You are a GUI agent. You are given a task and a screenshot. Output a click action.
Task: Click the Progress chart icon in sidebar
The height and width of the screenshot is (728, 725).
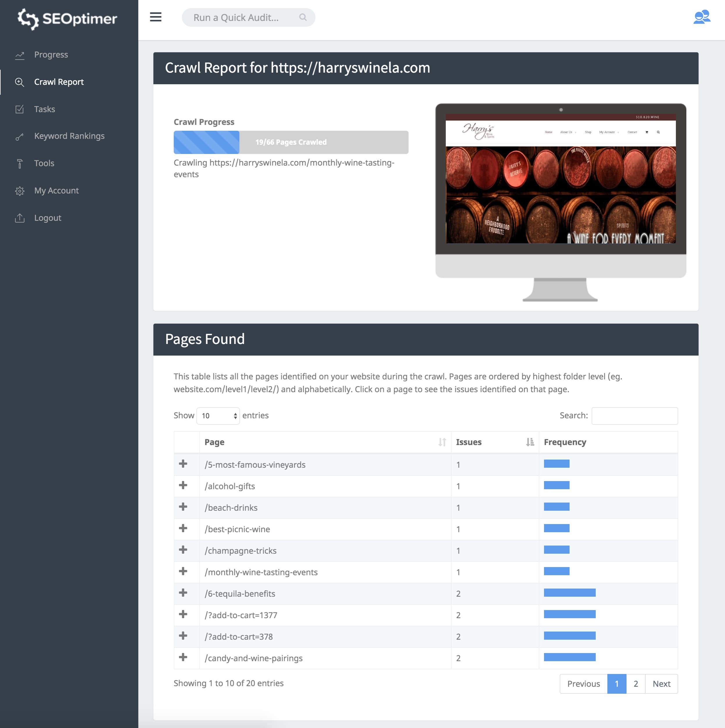coord(19,55)
